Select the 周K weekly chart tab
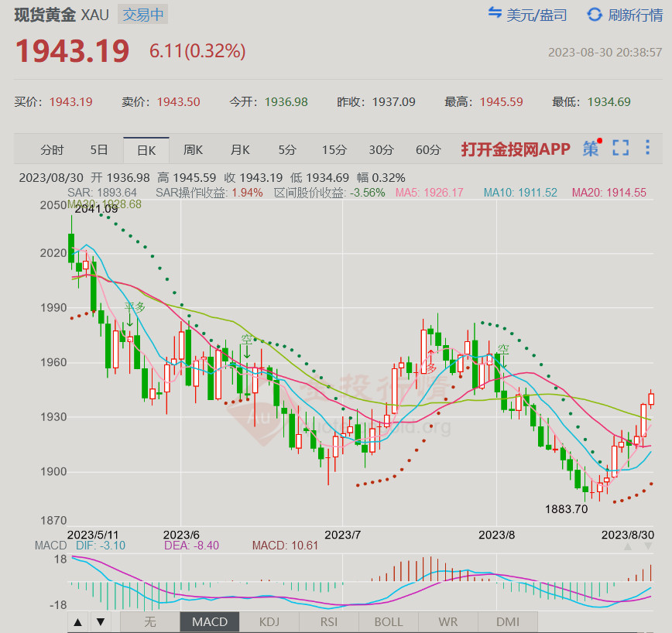 tap(193, 149)
